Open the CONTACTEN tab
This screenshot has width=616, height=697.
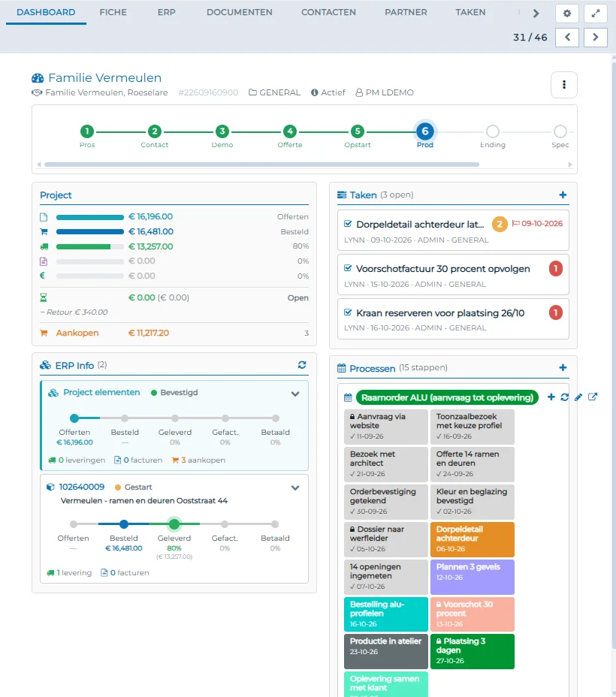(x=328, y=12)
